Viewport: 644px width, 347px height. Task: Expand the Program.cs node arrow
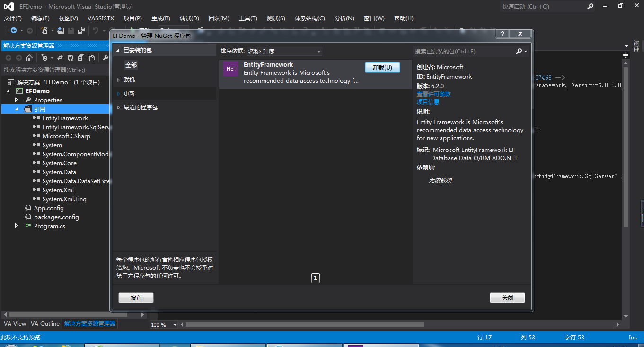(17, 226)
